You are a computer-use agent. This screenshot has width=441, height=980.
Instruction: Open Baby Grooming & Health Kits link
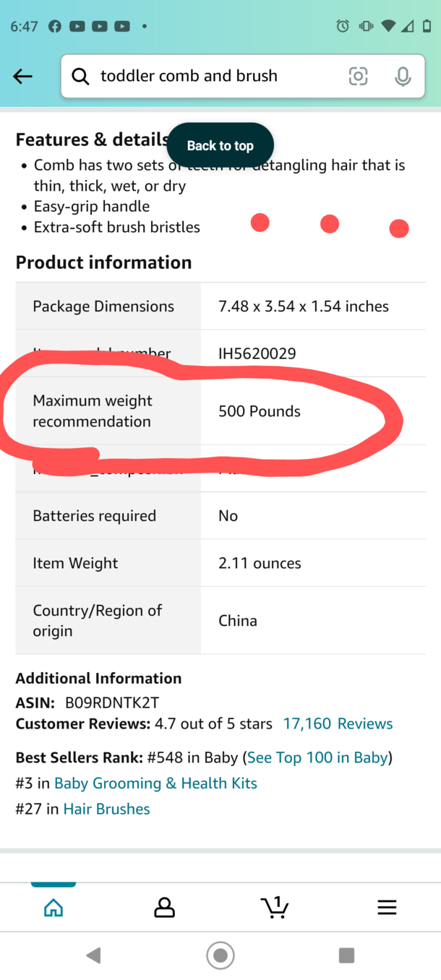pos(155,783)
